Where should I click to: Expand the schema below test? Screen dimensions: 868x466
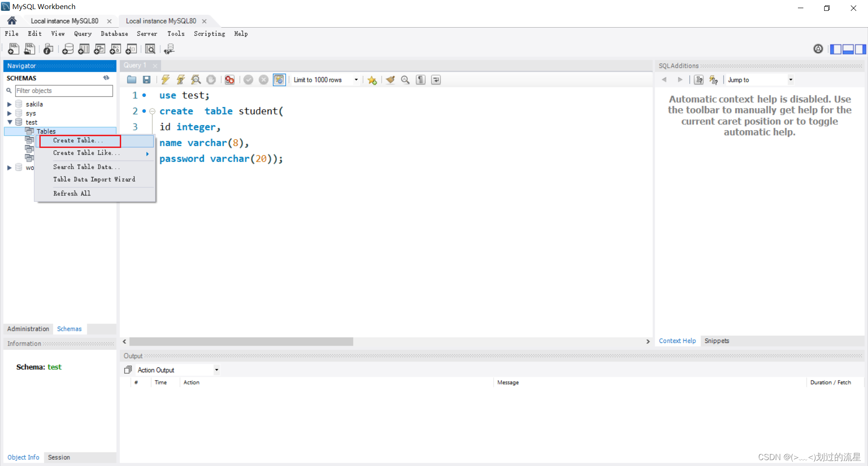click(9, 167)
